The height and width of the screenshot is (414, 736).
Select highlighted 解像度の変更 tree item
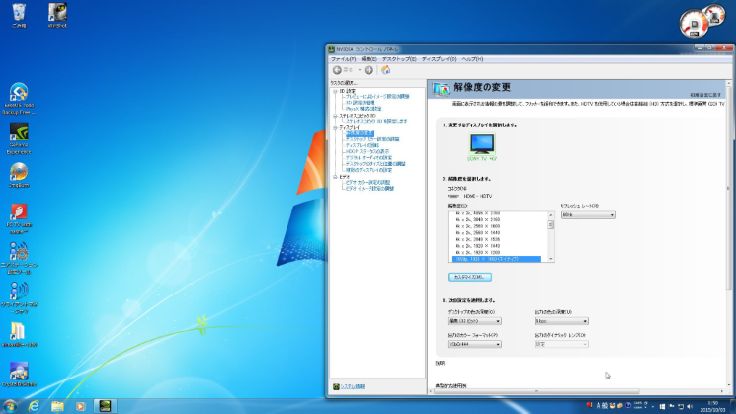(x=360, y=133)
